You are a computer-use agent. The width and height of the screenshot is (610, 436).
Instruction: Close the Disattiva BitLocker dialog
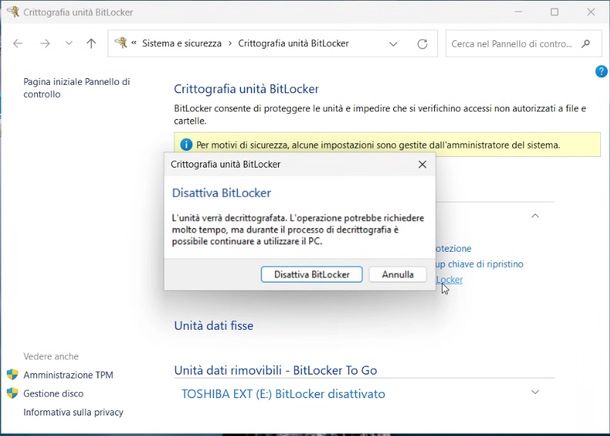(x=422, y=164)
